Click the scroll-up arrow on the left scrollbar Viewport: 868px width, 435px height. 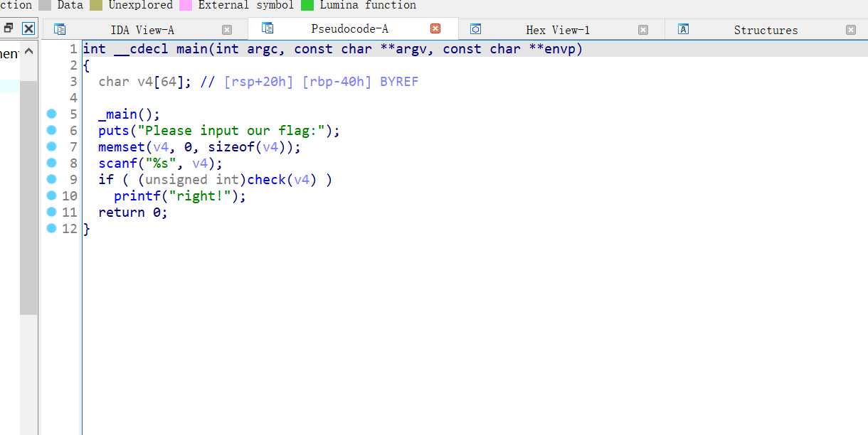[28, 50]
